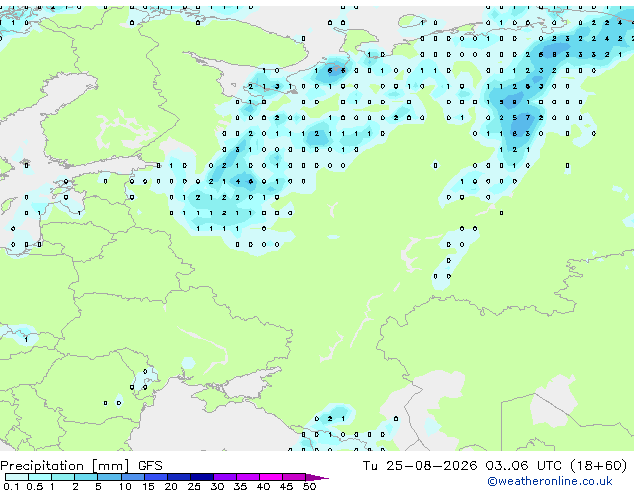Click the legend value label '15'
This screenshot has width=634, height=490.
[x=148, y=486]
